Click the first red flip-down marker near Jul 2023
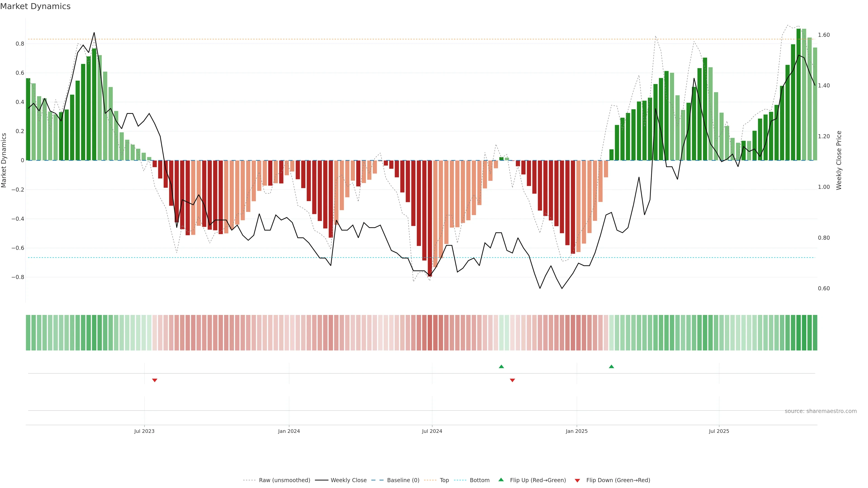The image size is (868, 488). coord(155,380)
